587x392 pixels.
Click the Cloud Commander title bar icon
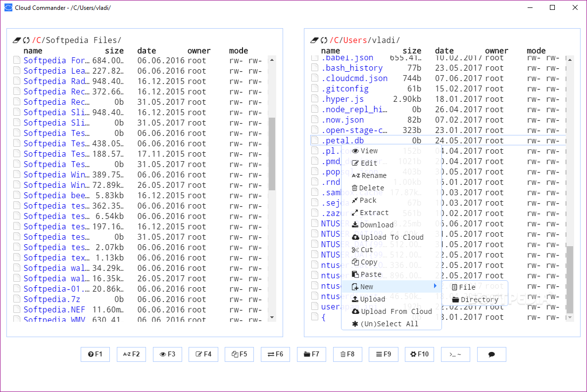pos(8,7)
